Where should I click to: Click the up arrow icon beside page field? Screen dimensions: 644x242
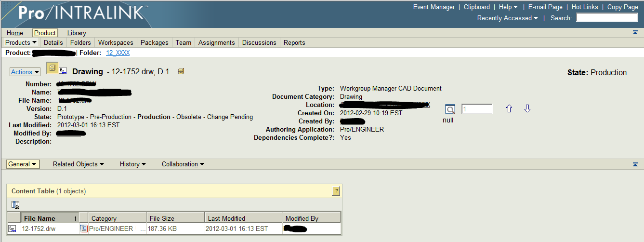tap(509, 109)
